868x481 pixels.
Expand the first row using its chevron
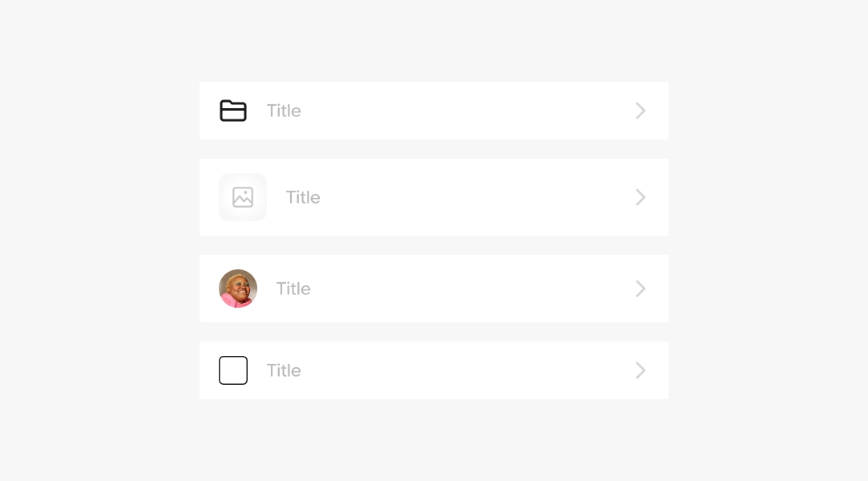click(640, 111)
